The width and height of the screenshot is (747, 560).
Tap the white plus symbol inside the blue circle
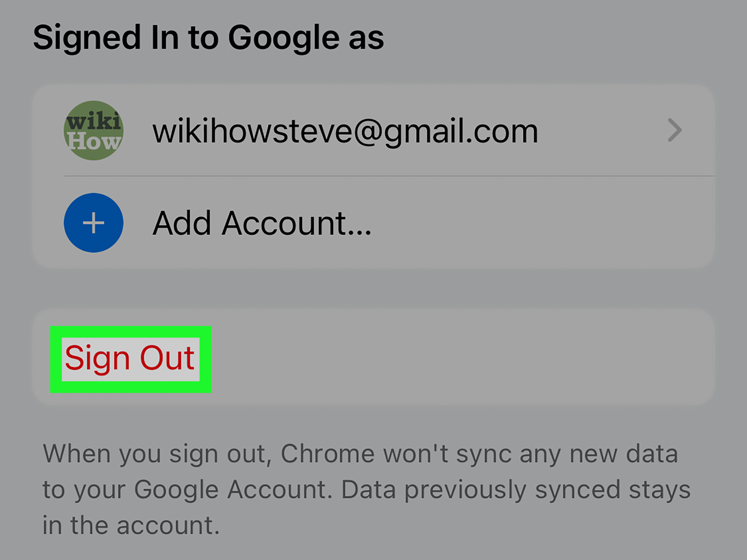click(x=94, y=223)
